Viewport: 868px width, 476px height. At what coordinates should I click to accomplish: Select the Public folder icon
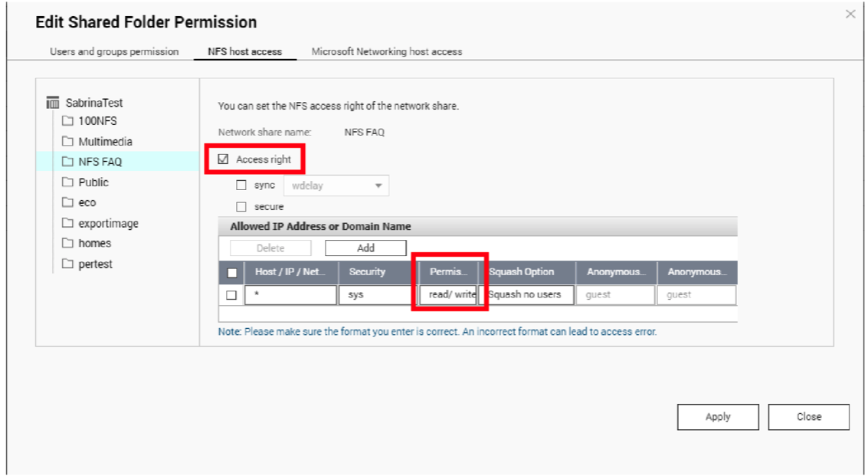point(67,182)
